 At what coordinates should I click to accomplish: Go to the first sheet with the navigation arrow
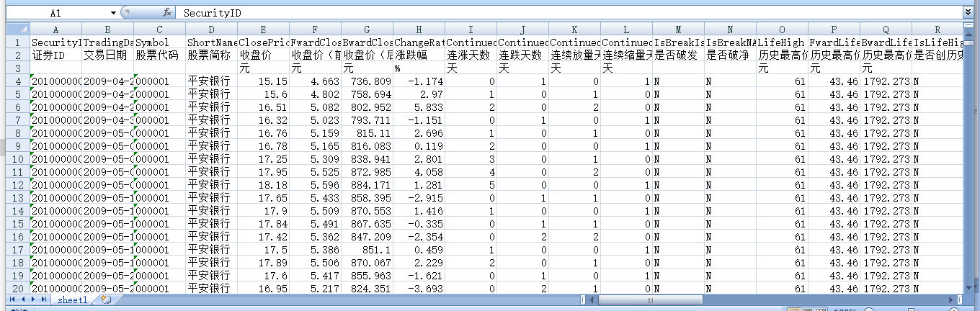[12, 299]
